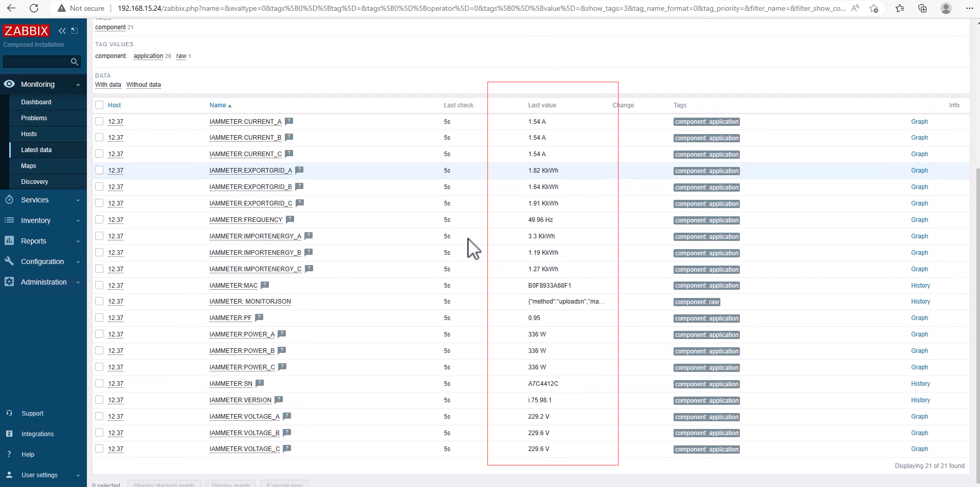Collapse the Zabbix sidebar with double-chevron icon

(62, 31)
